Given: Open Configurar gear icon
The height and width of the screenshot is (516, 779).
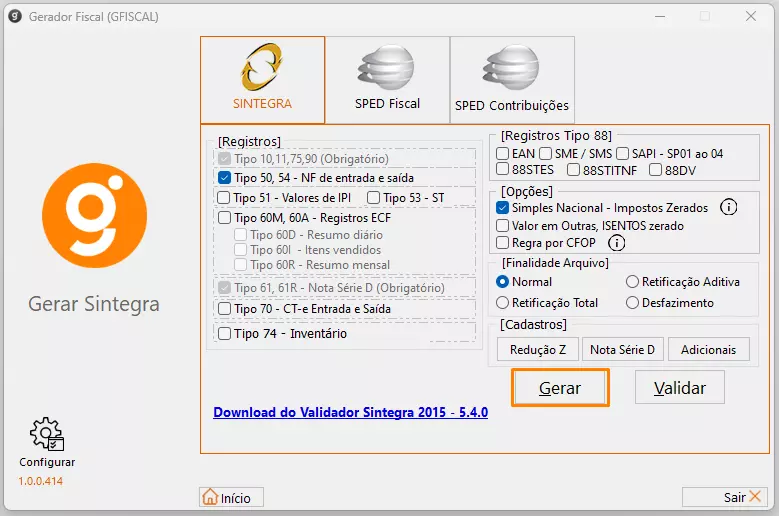Looking at the screenshot, I should 47,434.
